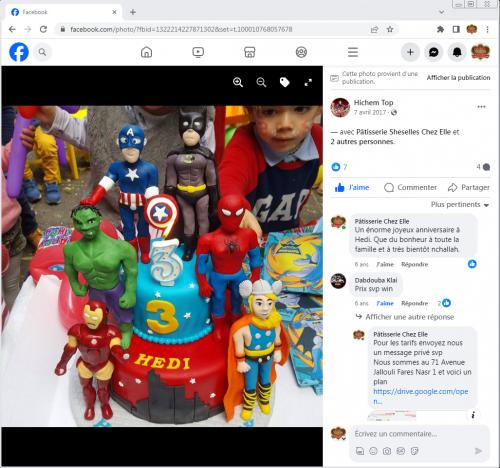
Task: Click the plus Create button
Action: (x=410, y=52)
